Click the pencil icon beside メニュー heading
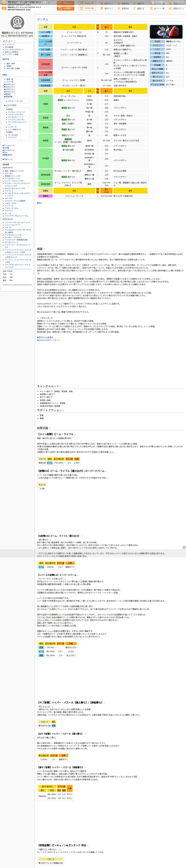 14,41
